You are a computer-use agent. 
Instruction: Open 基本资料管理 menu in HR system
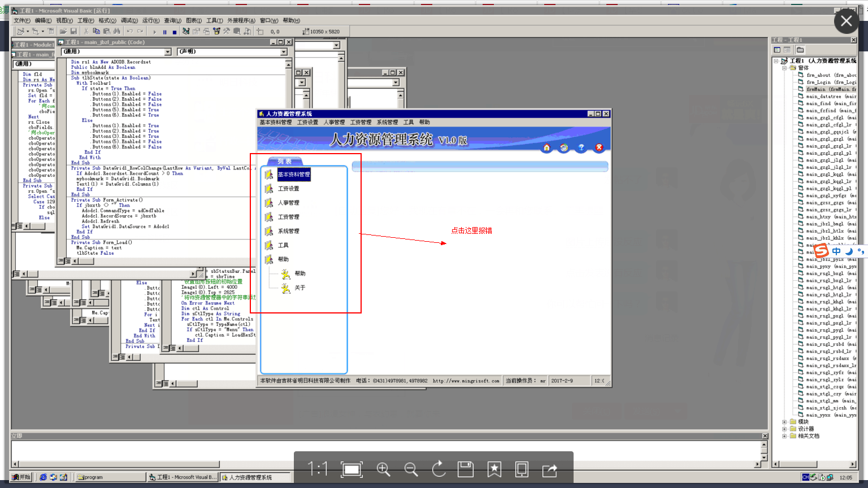pos(276,122)
